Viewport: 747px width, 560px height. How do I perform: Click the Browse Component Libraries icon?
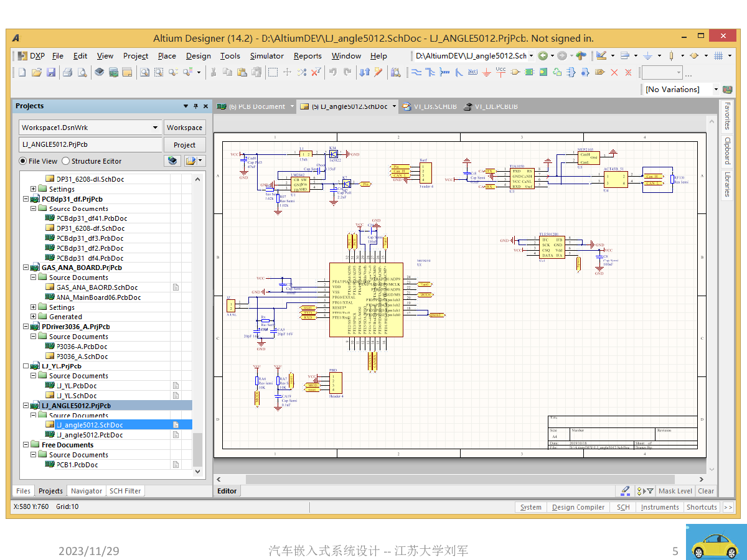tap(395, 72)
